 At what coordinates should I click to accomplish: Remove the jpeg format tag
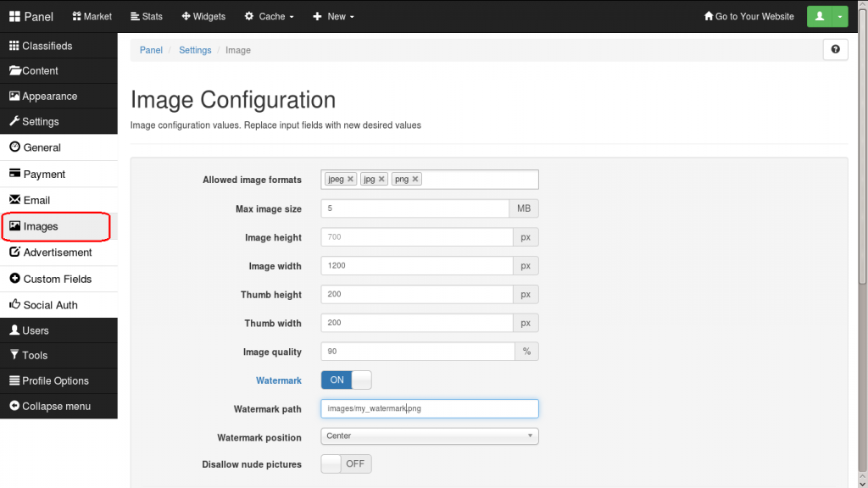click(349, 179)
